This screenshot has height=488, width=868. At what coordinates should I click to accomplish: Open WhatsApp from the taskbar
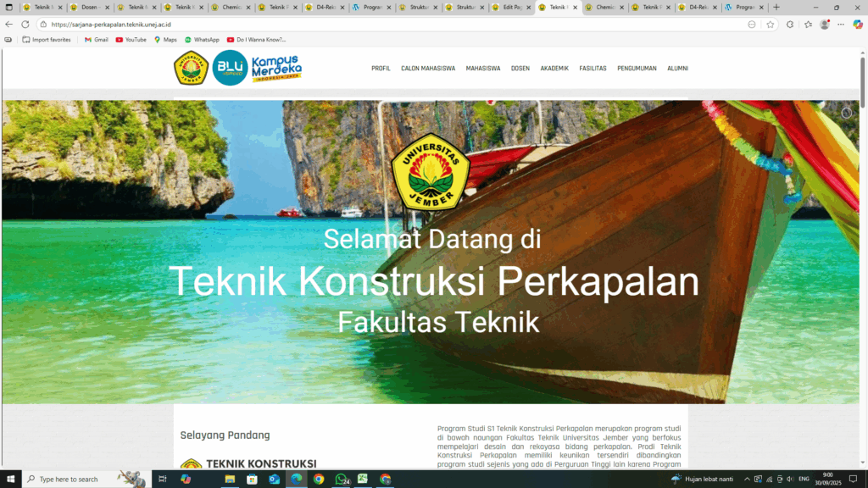(x=342, y=479)
